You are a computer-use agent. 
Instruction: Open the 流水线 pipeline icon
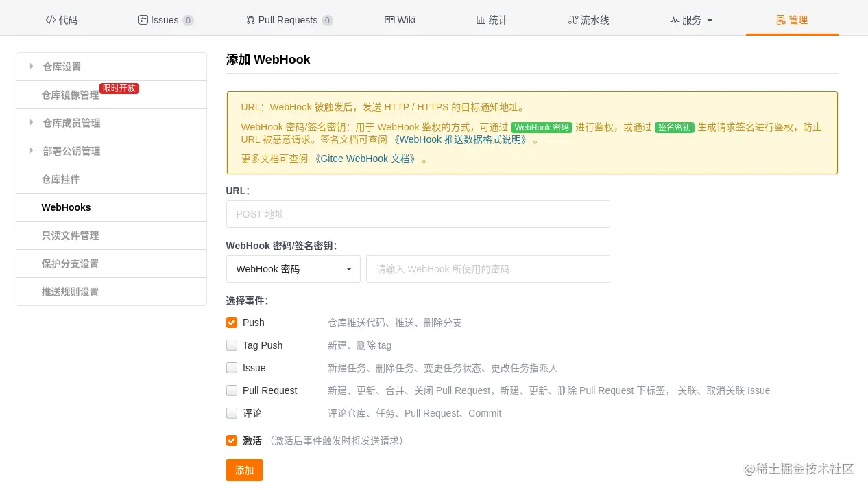pyautogui.click(x=573, y=20)
